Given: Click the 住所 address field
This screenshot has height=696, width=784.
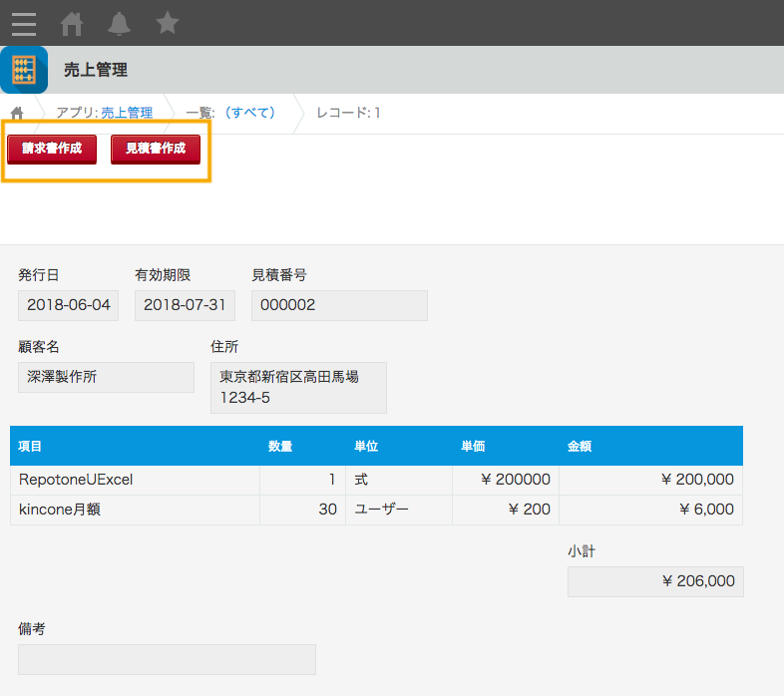Looking at the screenshot, I should (x=298, y=388).
